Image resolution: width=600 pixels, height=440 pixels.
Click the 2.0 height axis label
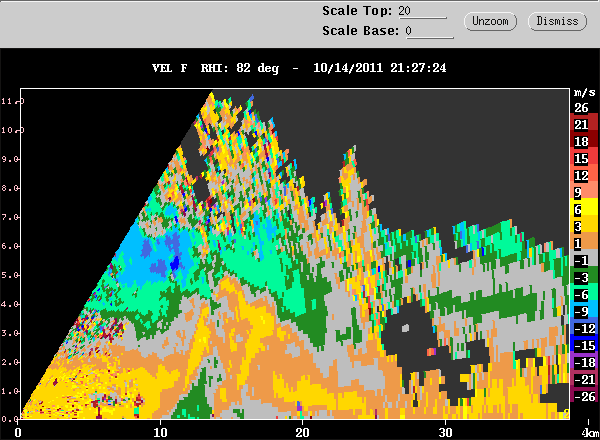pyautogui.click(x=10, y=362)
